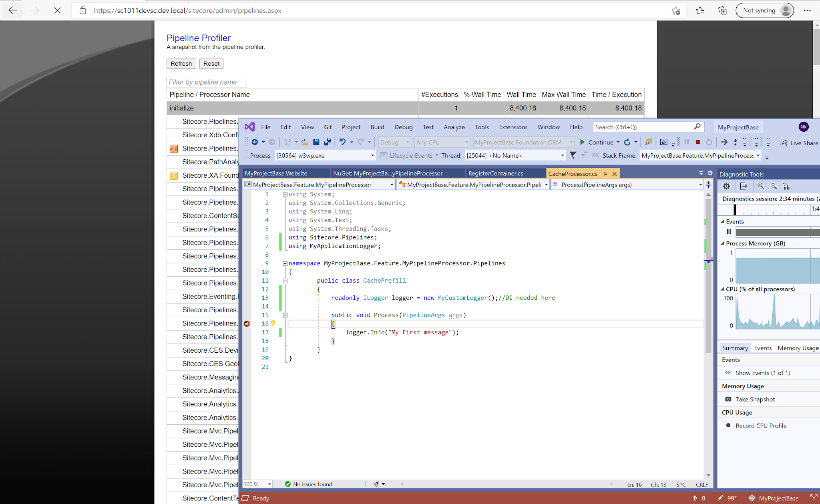This screenshot has height=504, width=820.
Task: Collapse the Process Memory (GB) graph
Action: [722, 243]
